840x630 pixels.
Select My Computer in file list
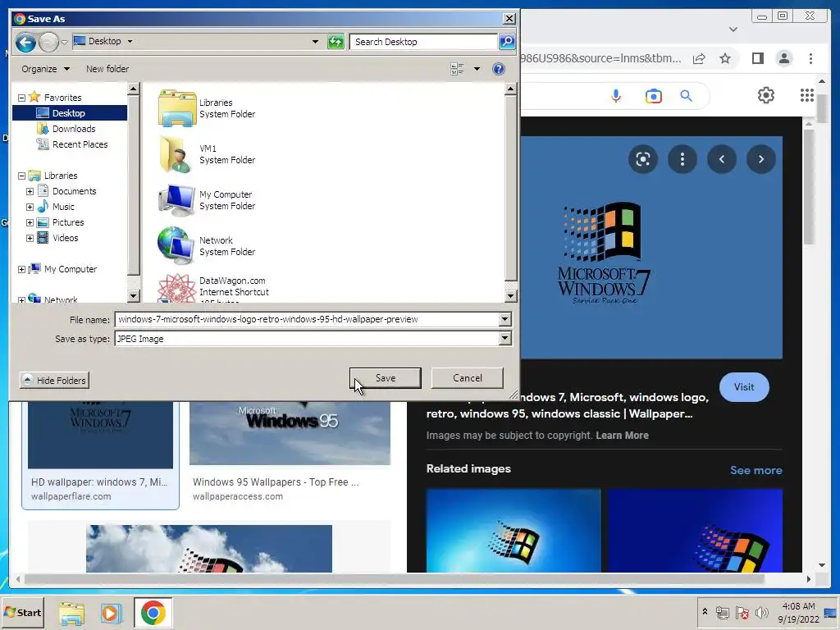coord(206,200)
